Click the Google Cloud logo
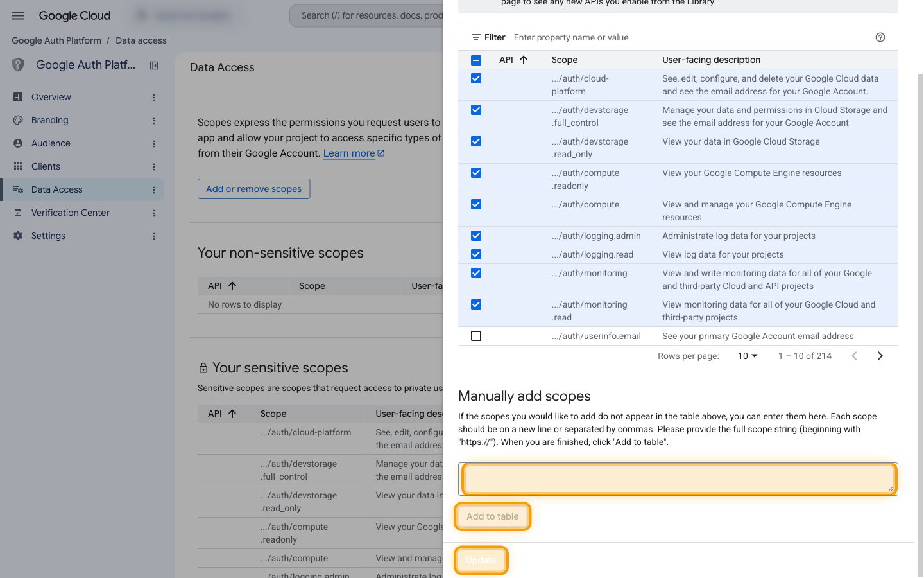 pos(74,15)
